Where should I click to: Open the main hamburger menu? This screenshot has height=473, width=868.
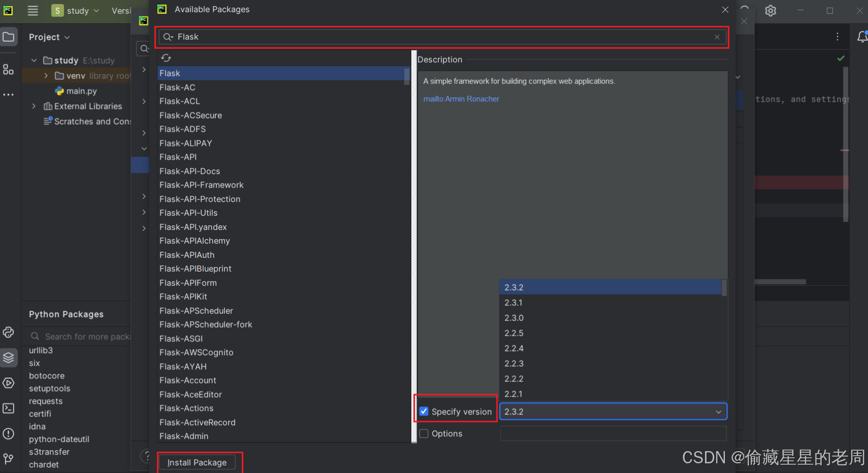pyautogui.click(x=33, y=10)
